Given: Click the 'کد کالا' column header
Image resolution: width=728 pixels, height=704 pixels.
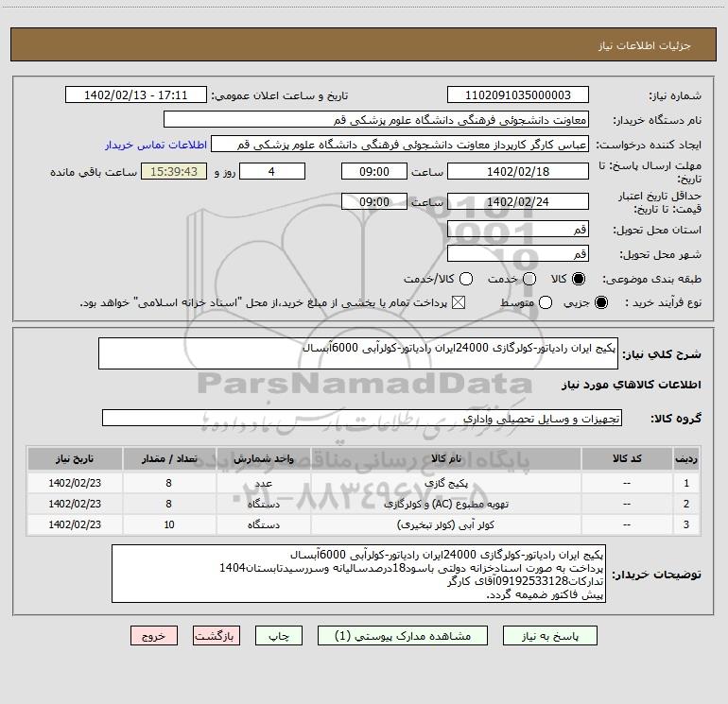Looking at the screenshot, I should click(x=627, y=459).
